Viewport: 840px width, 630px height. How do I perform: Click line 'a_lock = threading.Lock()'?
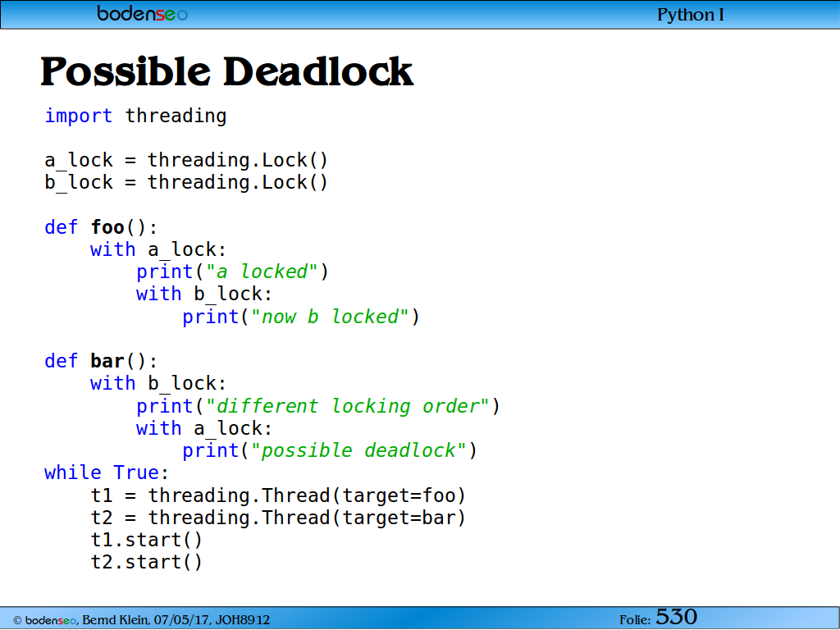(186, 160)
